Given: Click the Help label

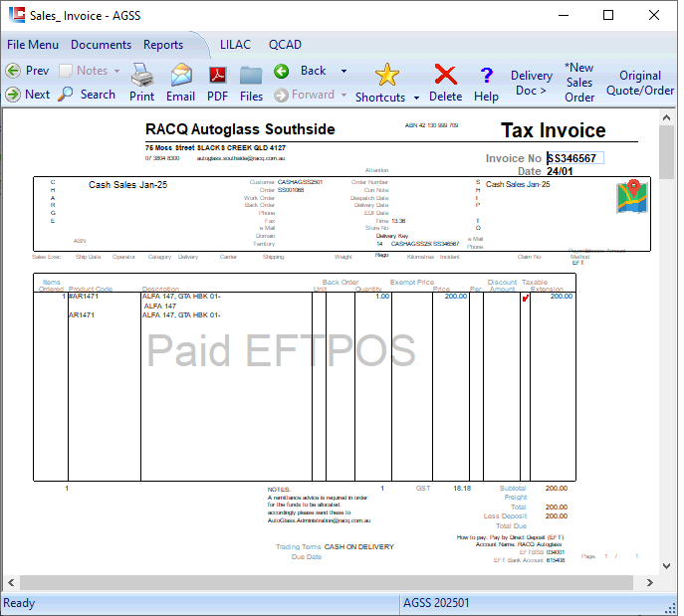Looking at the screenshot, I should pos(487,97).
